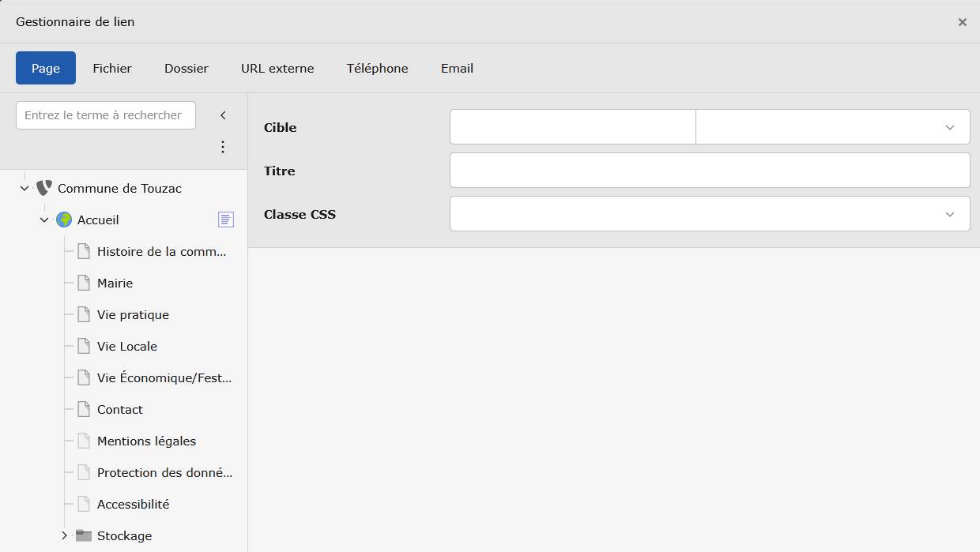Open the Classe CSS dropdown
This screenshot has height=552, width=980.
point(709,214)
